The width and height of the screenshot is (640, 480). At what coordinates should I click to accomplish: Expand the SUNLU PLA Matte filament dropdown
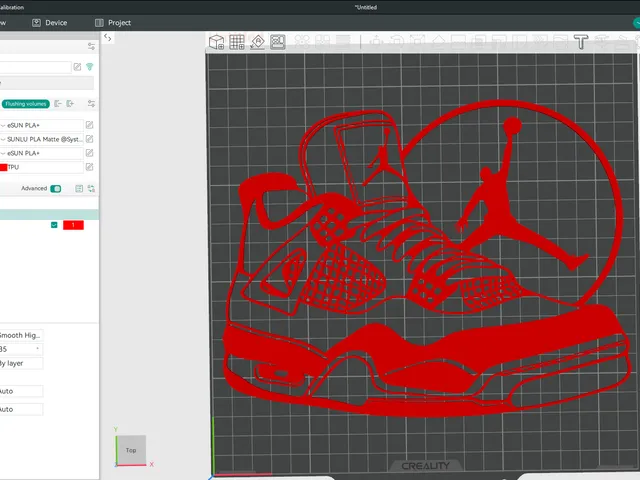[x=41, y=139]
